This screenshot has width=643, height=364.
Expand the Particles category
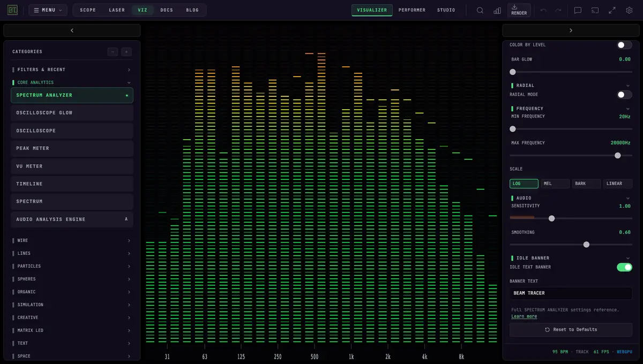72,266
